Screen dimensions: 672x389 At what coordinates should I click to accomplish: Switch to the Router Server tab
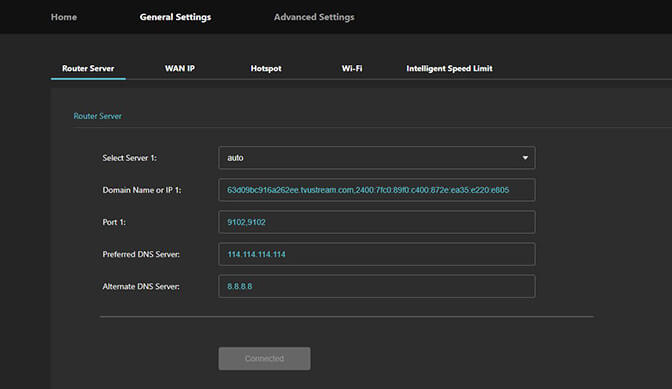(x=88, y=69)
